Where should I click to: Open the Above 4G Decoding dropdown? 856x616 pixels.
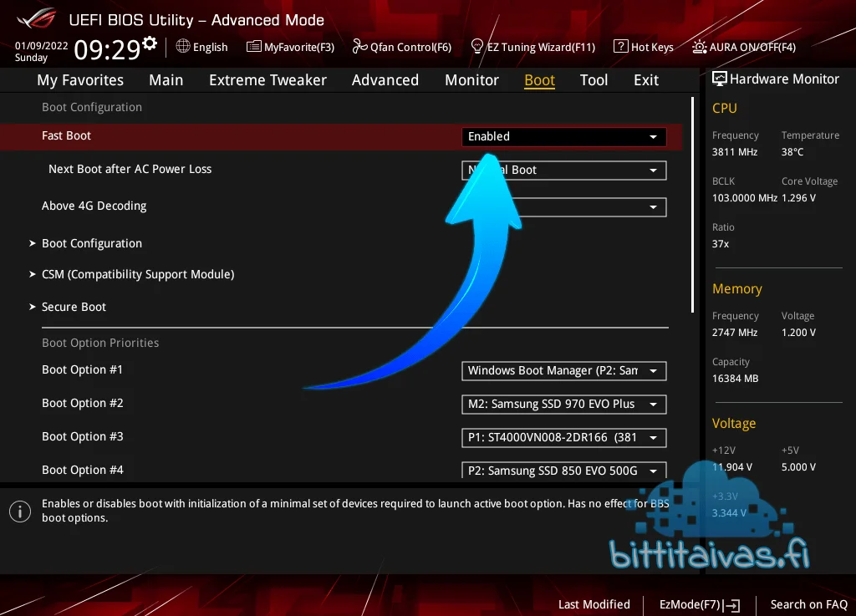[564, 207]
